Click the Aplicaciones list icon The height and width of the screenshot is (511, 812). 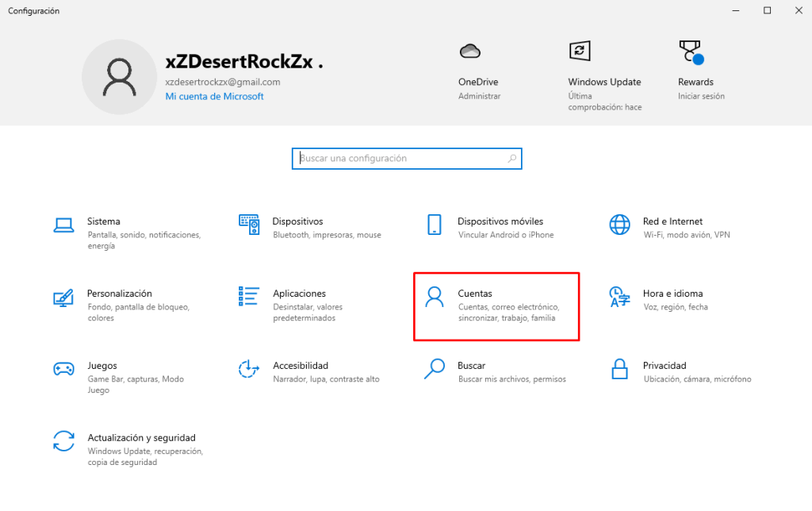[x=249, y=297]
